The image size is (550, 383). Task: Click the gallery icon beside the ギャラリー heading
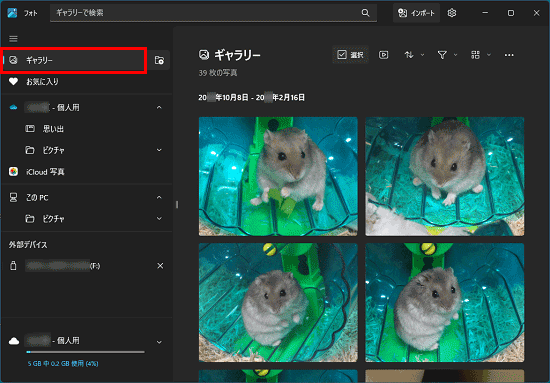[204, 55]
